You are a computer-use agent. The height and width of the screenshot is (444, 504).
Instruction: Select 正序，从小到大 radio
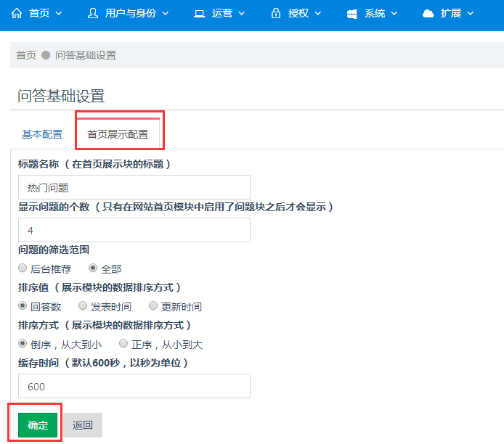[123, 343]
